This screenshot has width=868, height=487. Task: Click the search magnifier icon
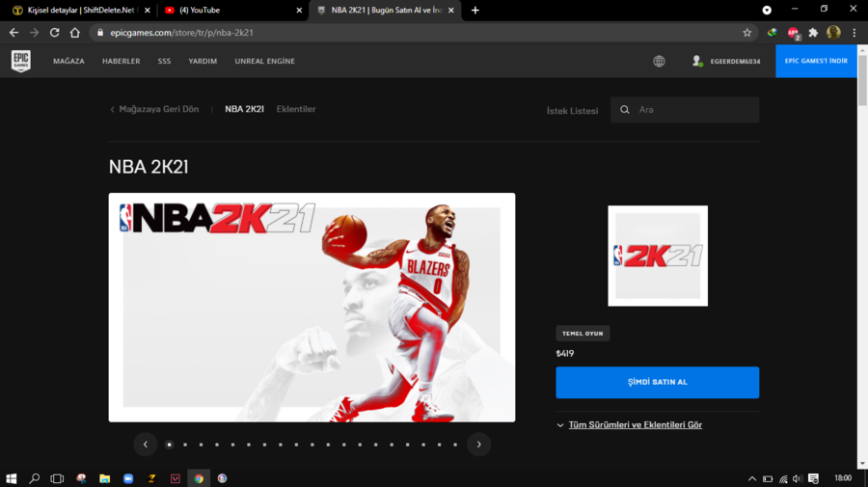point(624,110)
